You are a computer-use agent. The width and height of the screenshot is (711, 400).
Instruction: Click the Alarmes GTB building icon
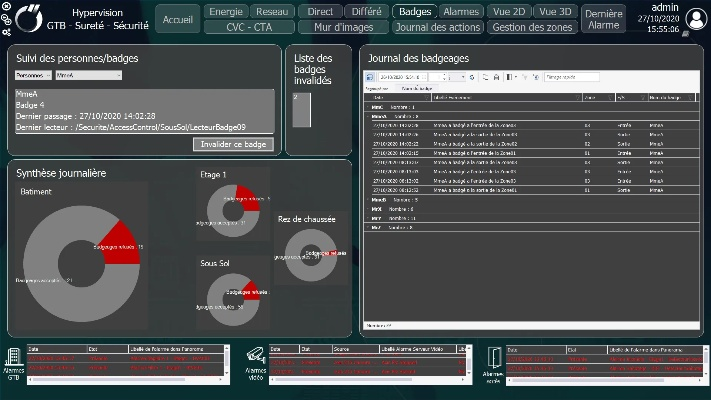(13, 357)
